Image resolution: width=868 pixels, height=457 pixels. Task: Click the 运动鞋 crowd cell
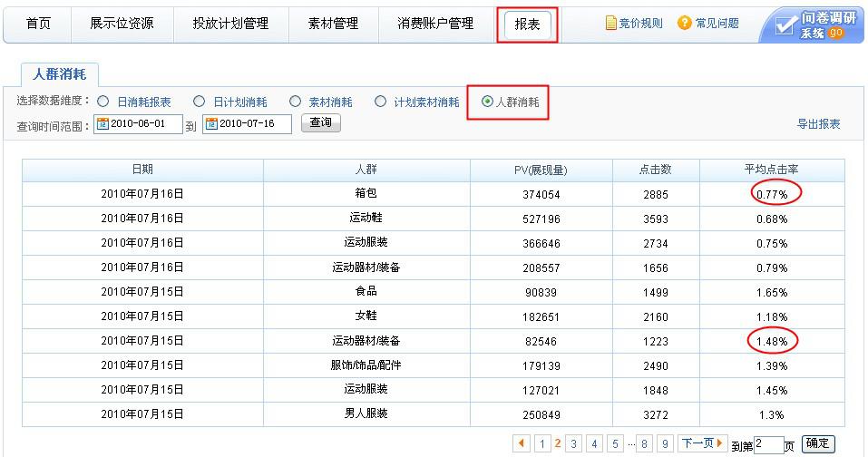point(366,218)
